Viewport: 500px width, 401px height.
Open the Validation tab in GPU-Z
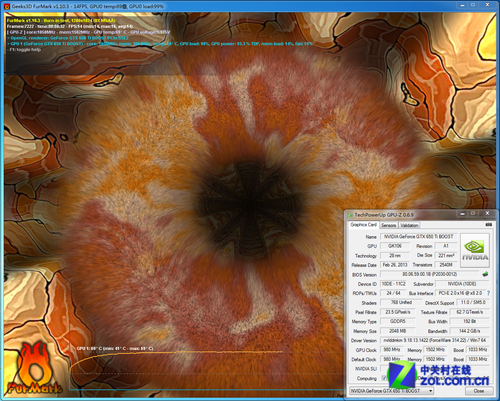(x=409, y=225)
